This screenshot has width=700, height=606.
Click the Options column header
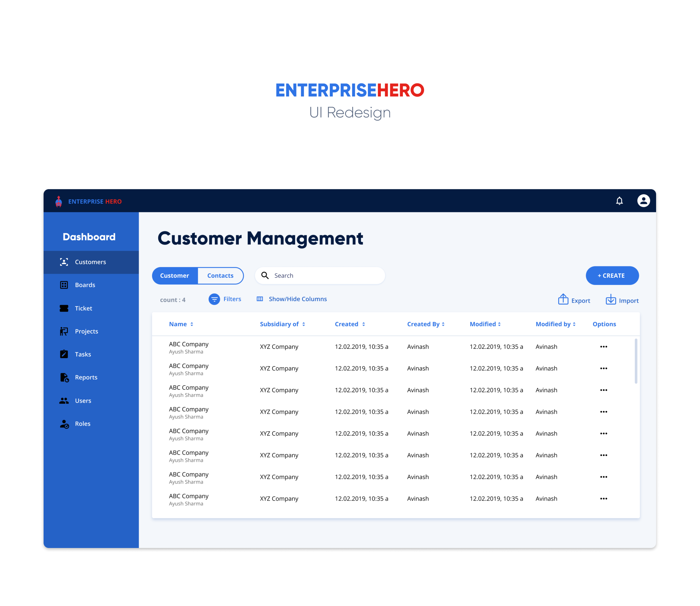tap(604, 324)
